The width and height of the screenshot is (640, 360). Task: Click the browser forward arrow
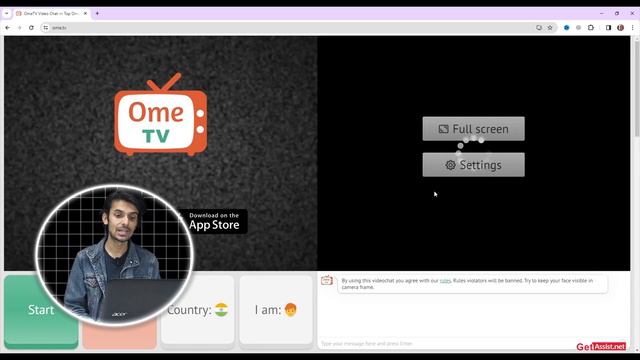click(x=19, y=28)
